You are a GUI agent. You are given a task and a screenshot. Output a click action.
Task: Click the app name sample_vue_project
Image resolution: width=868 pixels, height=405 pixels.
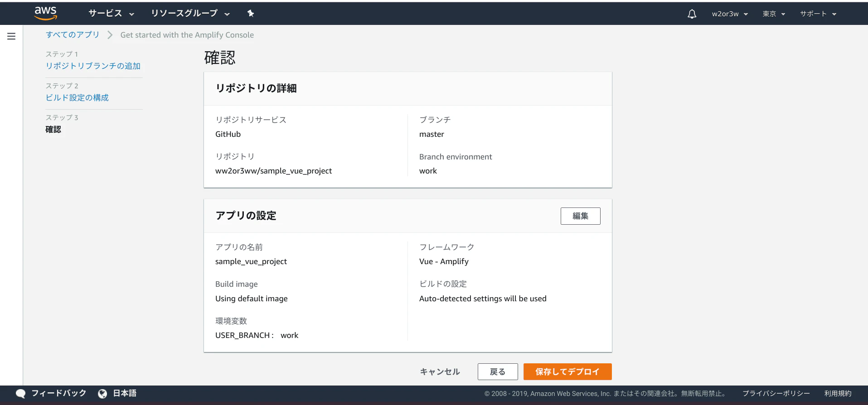[x=251, y=261]
